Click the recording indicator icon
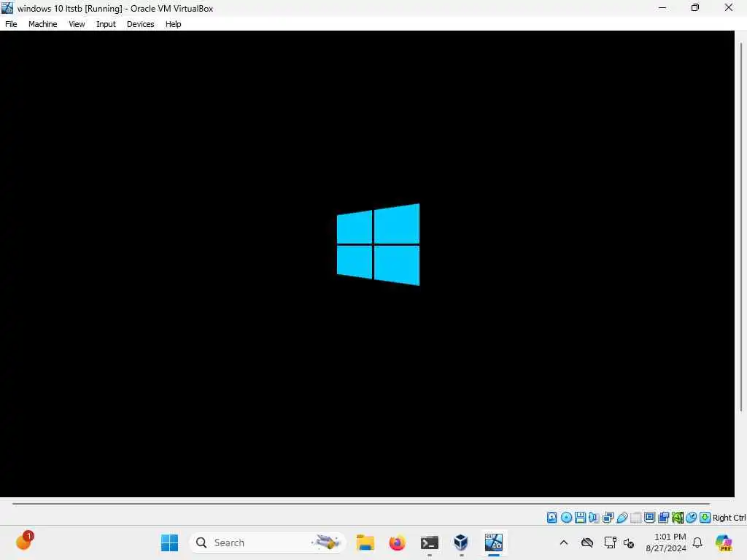 pos(663,518)
